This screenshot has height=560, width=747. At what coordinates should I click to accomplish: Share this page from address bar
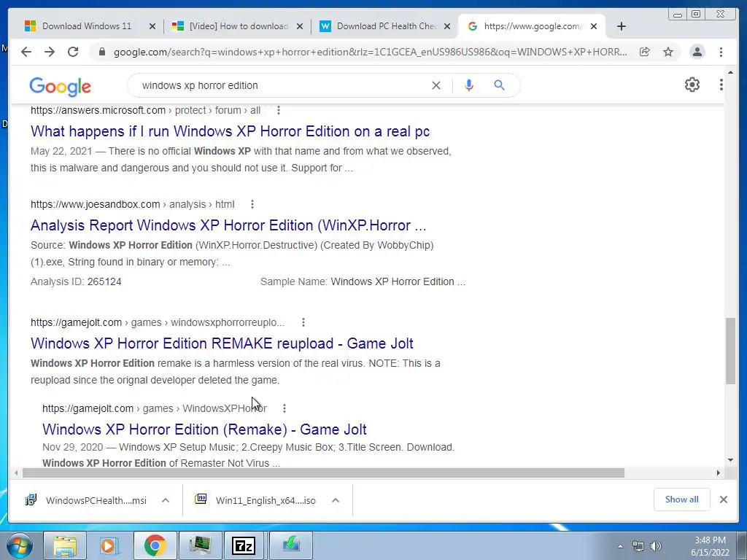click(645, 52)
